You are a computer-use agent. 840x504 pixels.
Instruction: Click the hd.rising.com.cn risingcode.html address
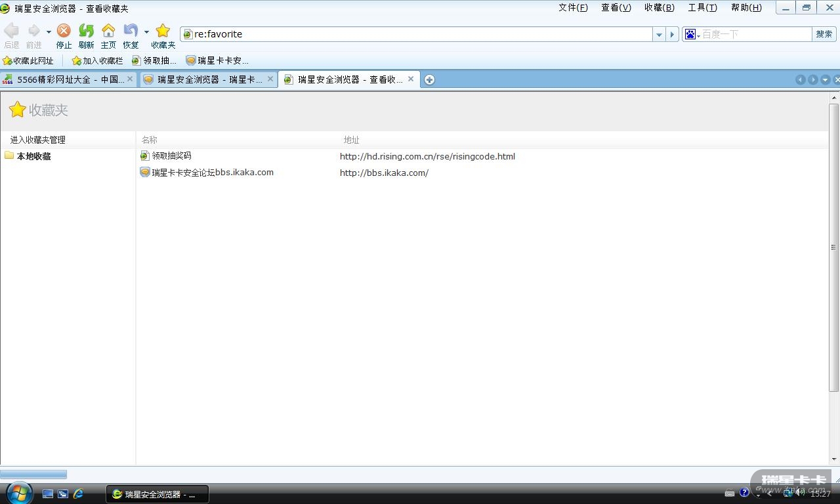tap(427, 156)
